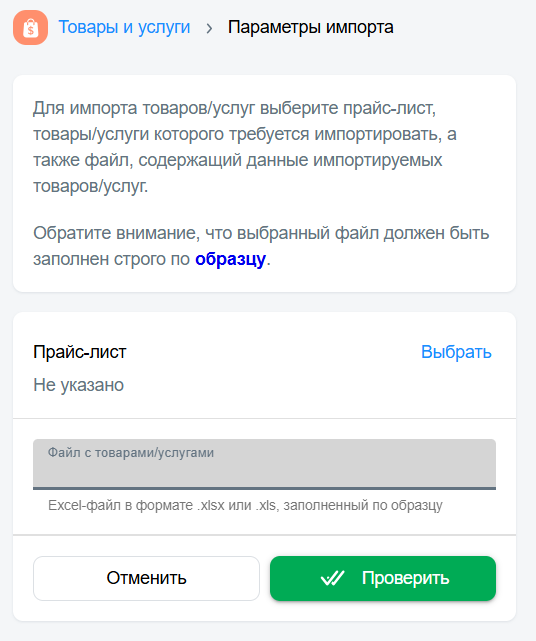Click the green Проверить button text

click(406, 578)
